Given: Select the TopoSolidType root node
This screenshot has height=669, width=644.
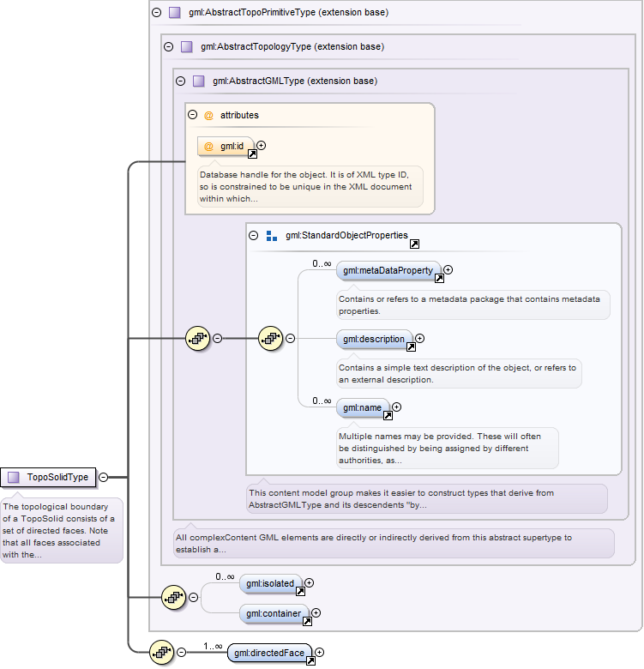Looking at the screenshot, I should click(48, 477).
